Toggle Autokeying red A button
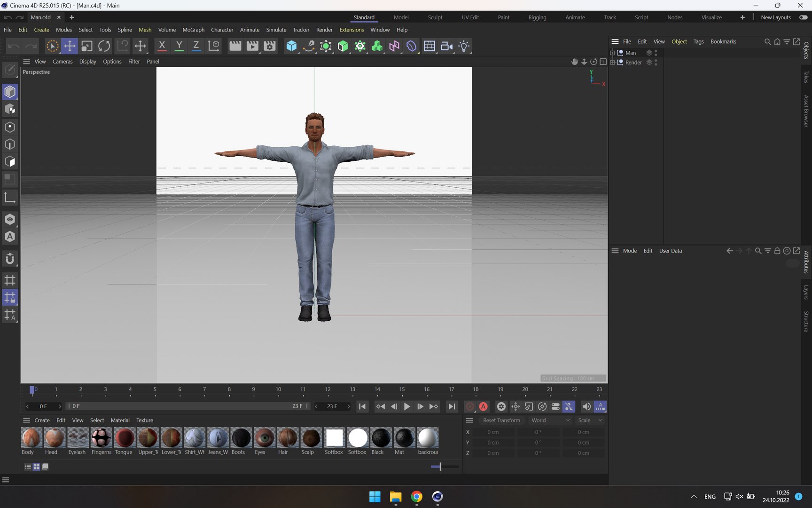This screenshot has width=812, height=508. point(483,406)
